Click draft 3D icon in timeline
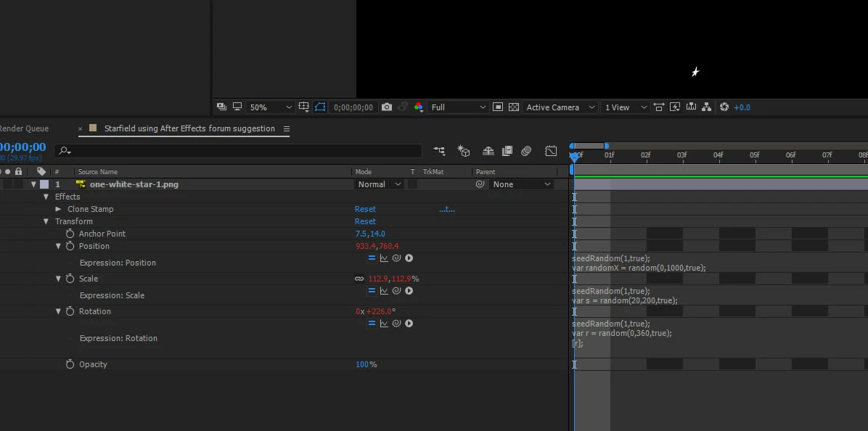Screen dimensions: 868x431 (x=463, y=150)
